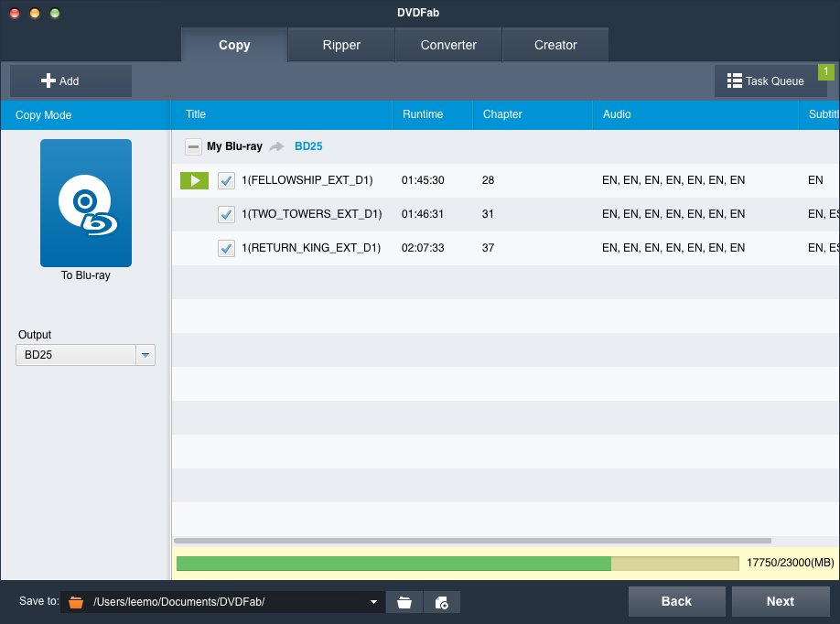The height and width of the screenshot is (624, 840).
Task: Click the subtitle EN cell for FELLOWSHIP_EXT_D1
Action: [815, 180]
